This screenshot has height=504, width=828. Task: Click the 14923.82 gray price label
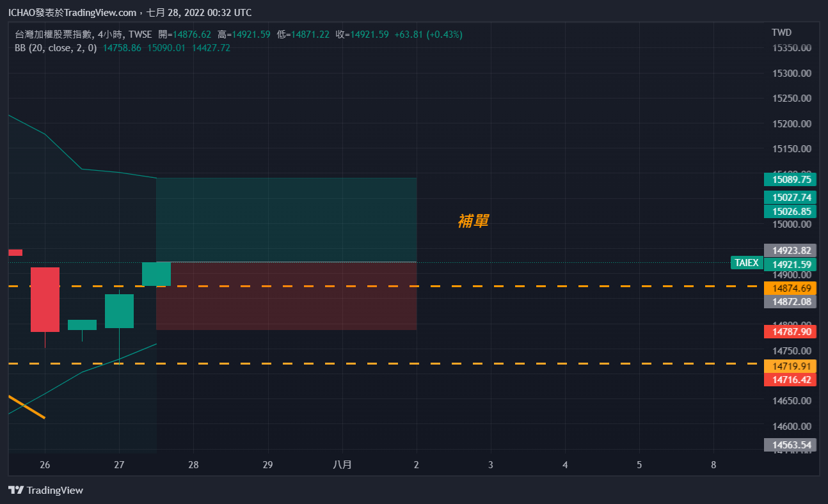pos(790,251)
